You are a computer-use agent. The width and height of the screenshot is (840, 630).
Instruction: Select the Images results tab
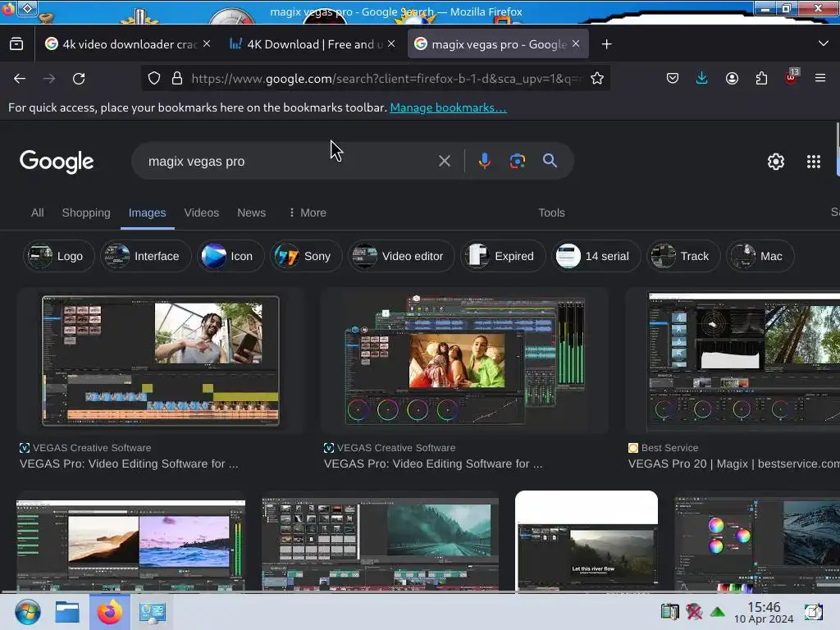[148, 212]
